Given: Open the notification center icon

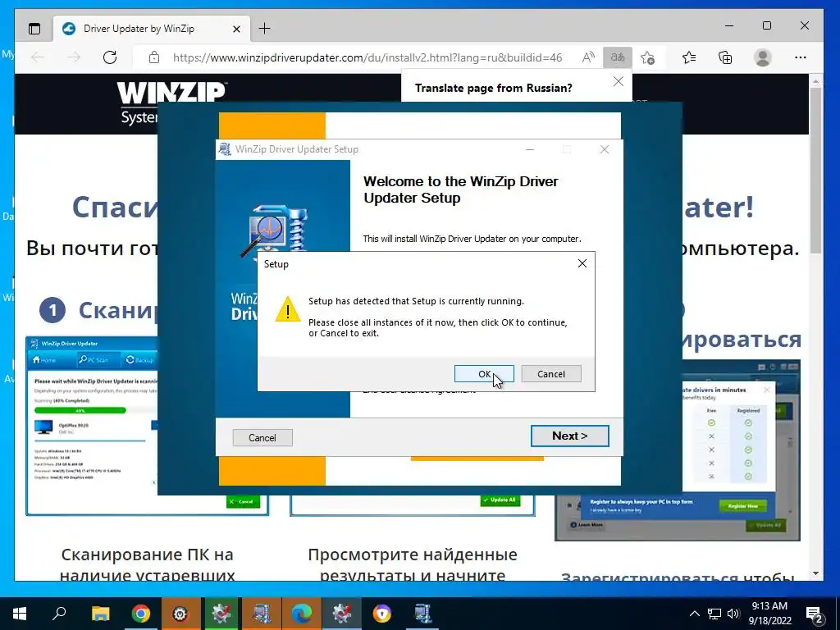Looking at the screenshot, I should 815,614.
